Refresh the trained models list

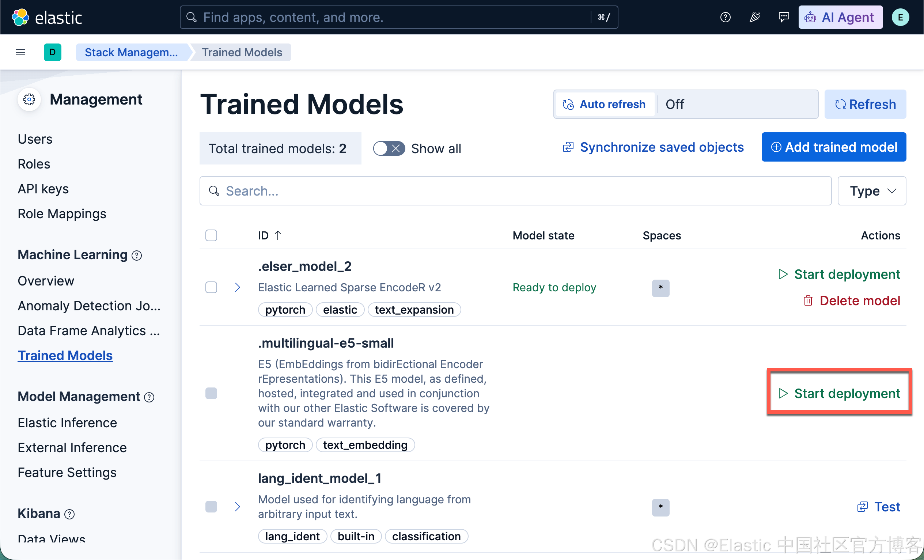point(865,104)
